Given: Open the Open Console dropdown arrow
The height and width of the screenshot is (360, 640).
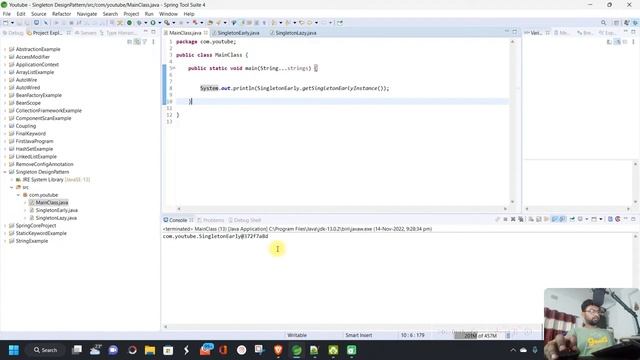Looking at the screenshot, I should point(601,220).
